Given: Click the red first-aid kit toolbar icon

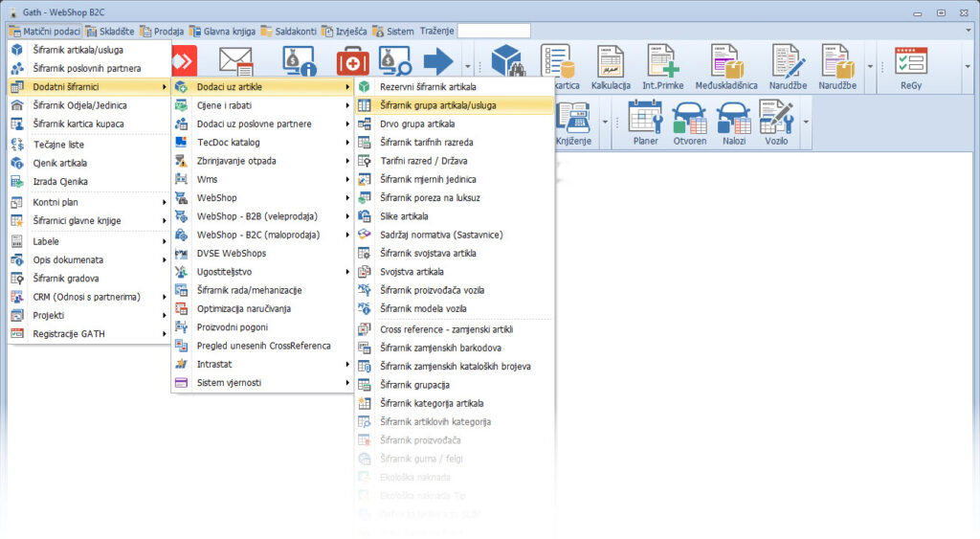Looking at the screenshot, I should (351, 61).
